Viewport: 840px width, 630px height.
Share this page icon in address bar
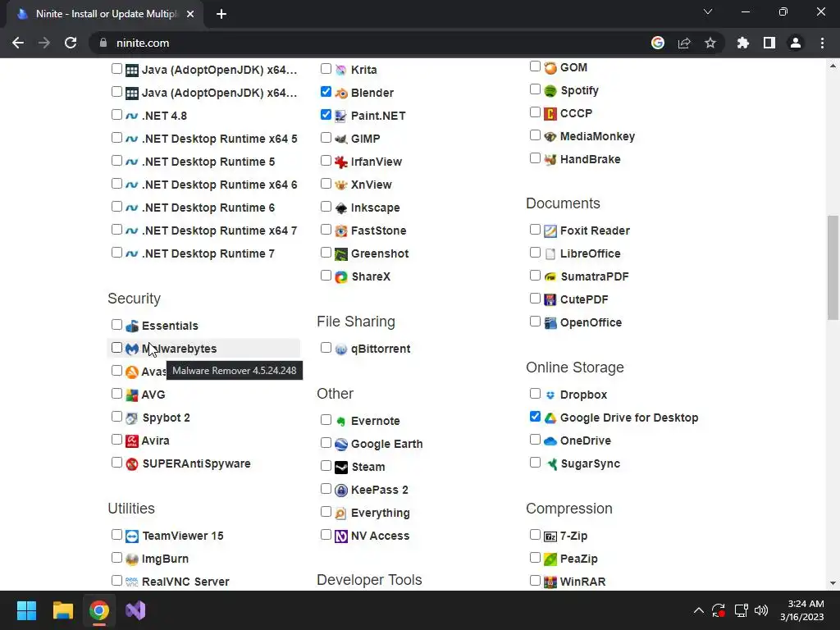coord(684,43)
